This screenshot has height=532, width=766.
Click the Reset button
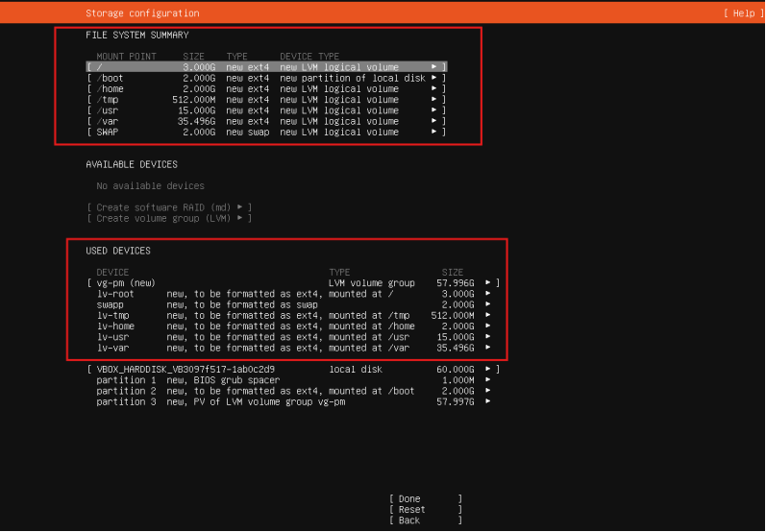pyautogui.click(x=425, y=510)
